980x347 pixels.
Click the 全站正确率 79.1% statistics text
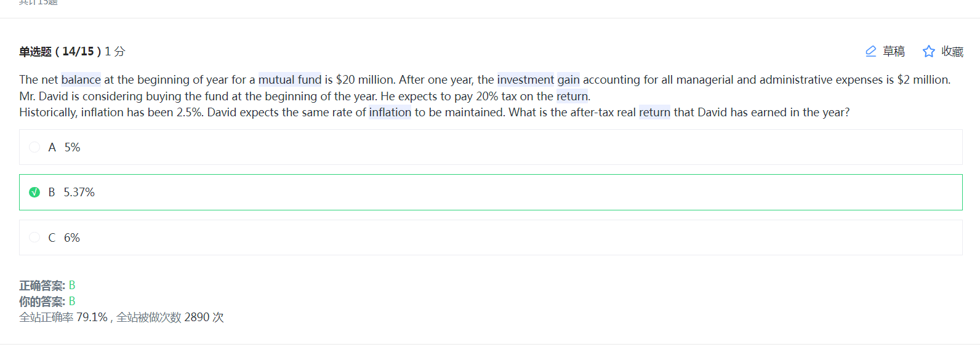[x=121, y=317]
